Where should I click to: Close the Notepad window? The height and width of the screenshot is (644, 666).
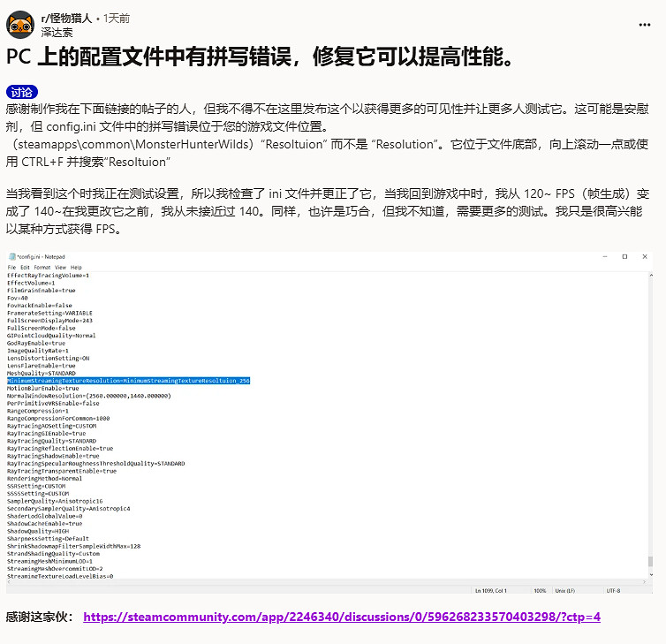click(645, 257)
